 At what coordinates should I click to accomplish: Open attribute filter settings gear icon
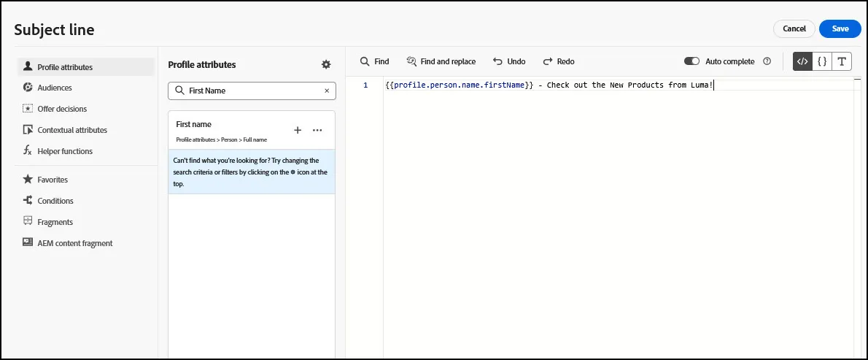coord(326,65)
